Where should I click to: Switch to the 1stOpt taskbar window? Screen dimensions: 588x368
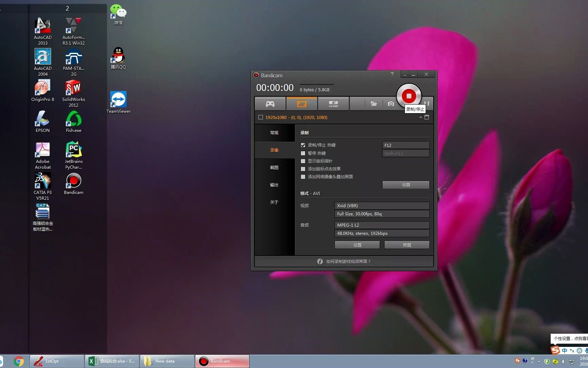coord(57,361)
